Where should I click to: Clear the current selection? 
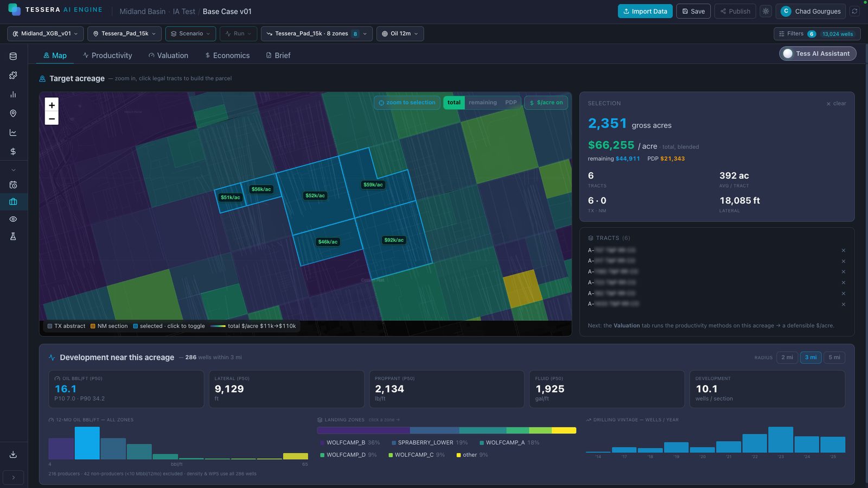click(x=836, y=103)
